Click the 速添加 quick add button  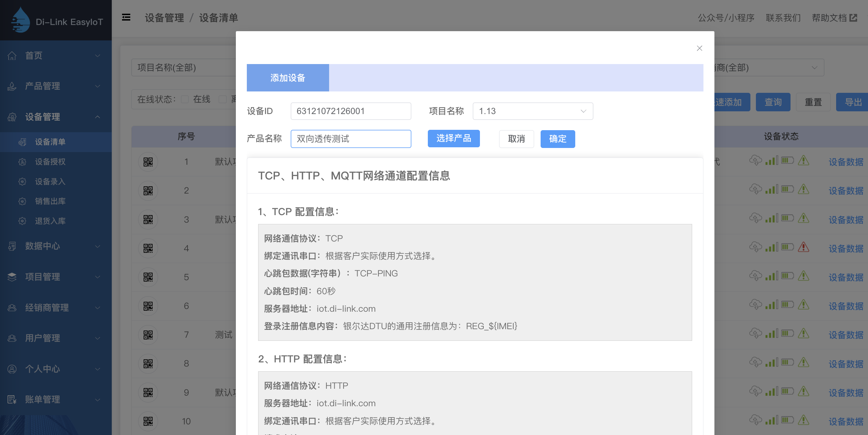coord(732,102)
